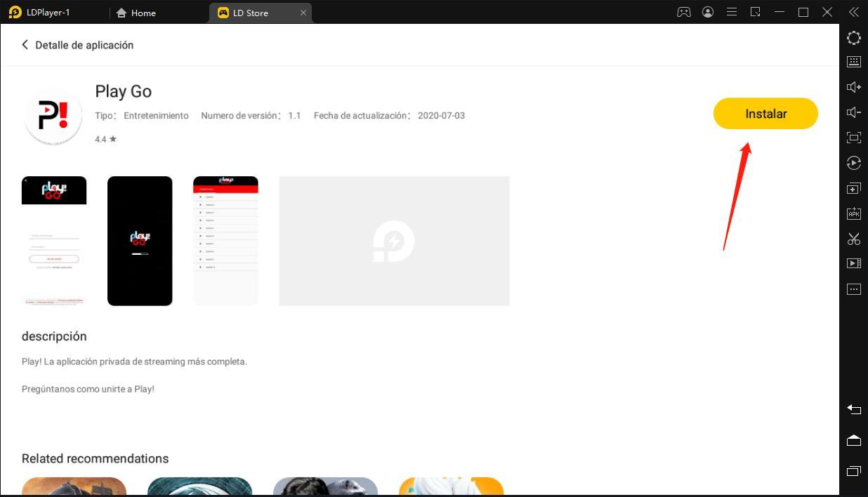Open the third related recommendation app

pyautogui.click(x=325, y=486)
